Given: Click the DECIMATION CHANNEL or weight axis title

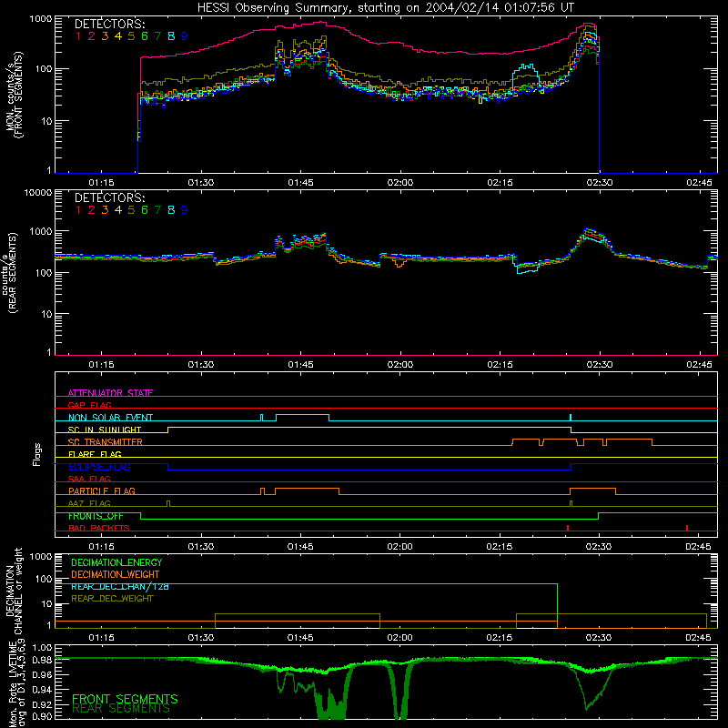Looking at the screenshot, I should click(14, 591).
